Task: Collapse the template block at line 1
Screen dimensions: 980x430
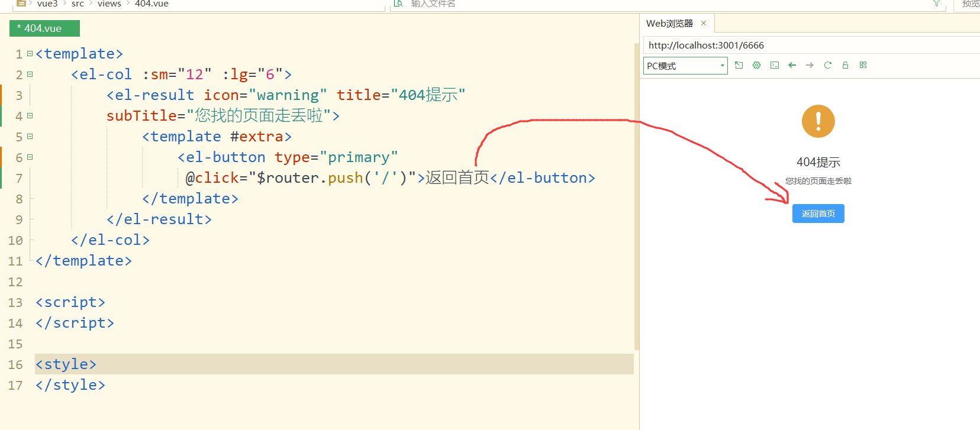Action: (30, 54)
